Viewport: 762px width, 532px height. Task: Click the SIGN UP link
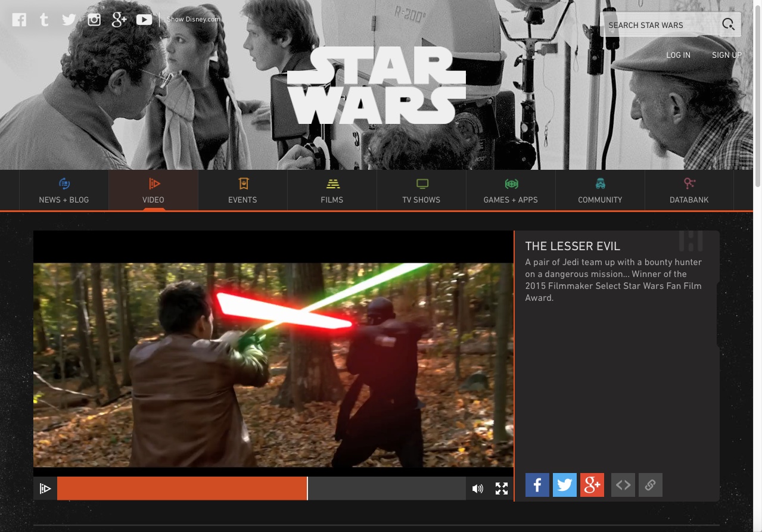[727, 55]
